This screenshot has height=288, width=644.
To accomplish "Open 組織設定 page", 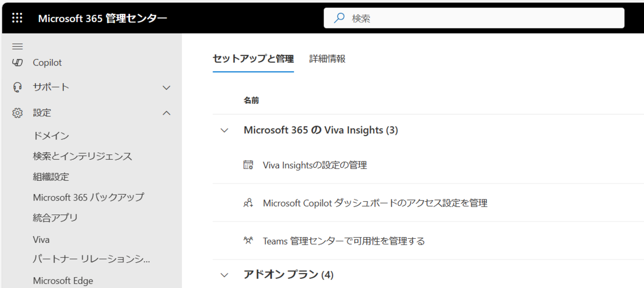I will tap(51, 177).
